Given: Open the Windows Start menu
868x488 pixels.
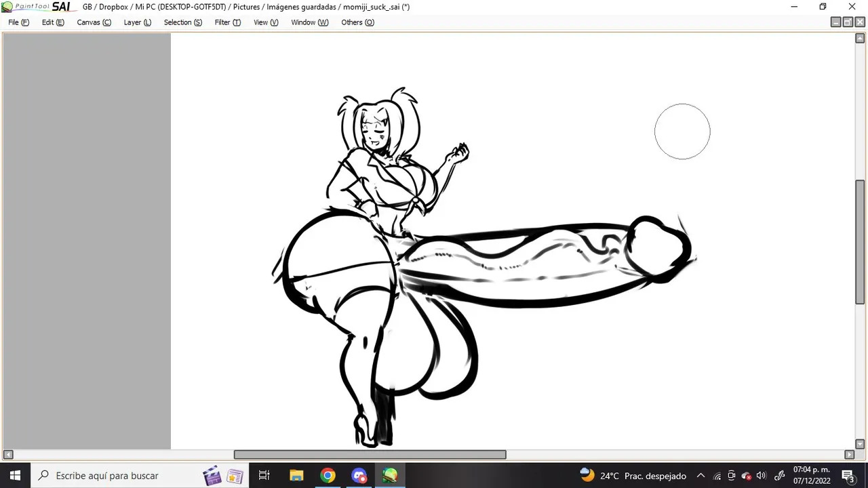Looking at the screenshot, I should (15, 476).
